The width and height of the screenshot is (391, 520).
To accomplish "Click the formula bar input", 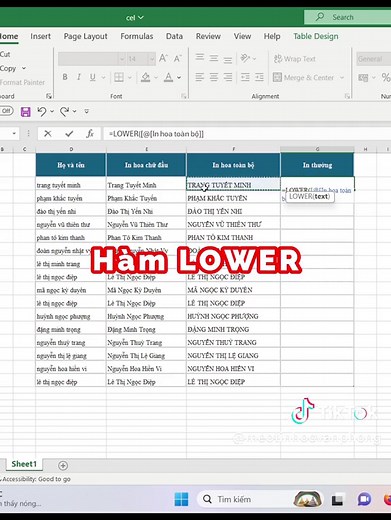I will tap(247, 134).
